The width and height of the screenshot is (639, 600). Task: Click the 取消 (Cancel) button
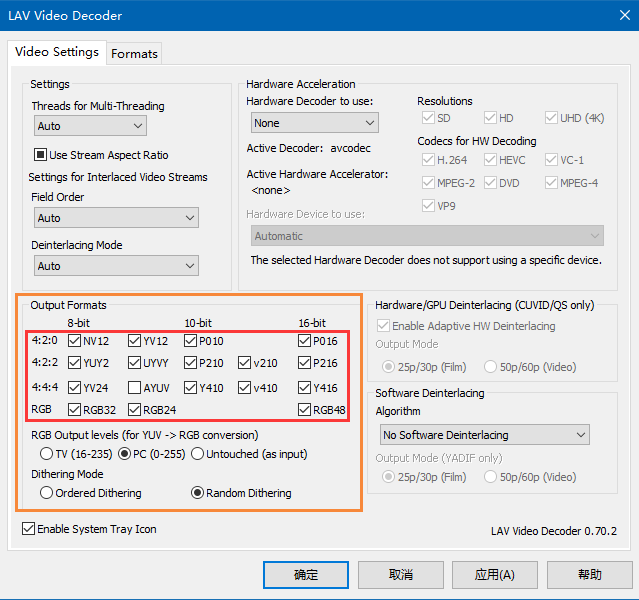[400, 575]
